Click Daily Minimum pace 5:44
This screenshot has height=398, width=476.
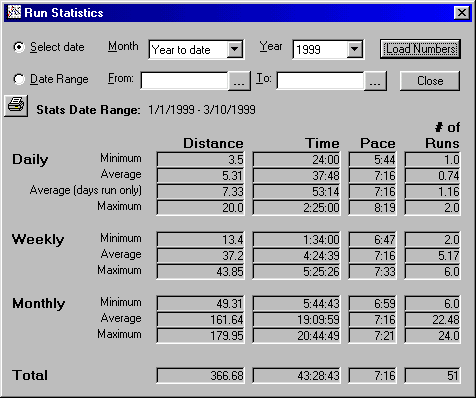(373, 159)
